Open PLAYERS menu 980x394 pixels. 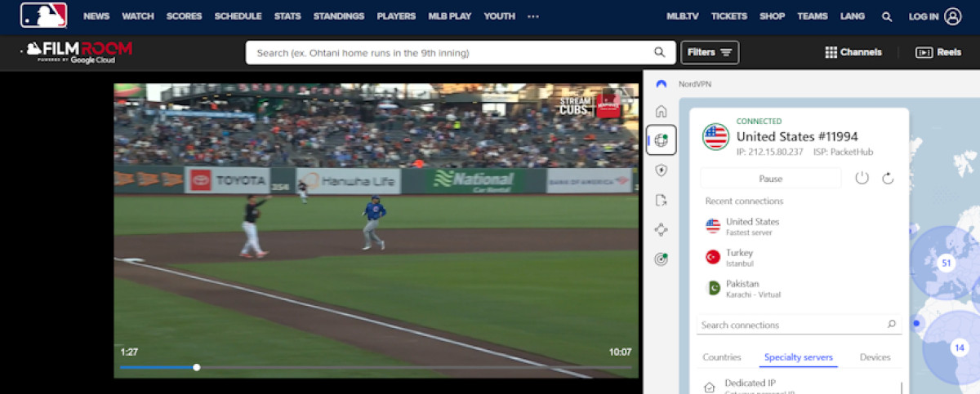[x=396, y=16]
